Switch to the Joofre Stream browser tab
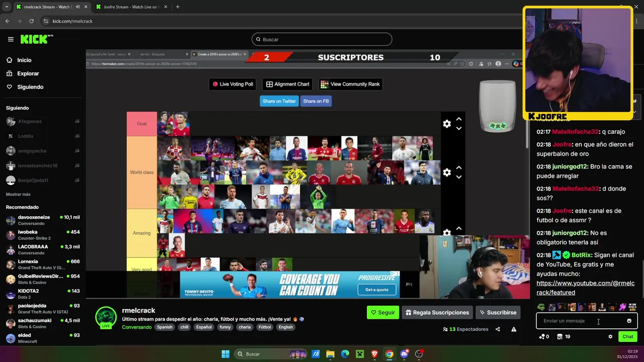Viewport: 644px width, 362px height. (x=130, y=7)
